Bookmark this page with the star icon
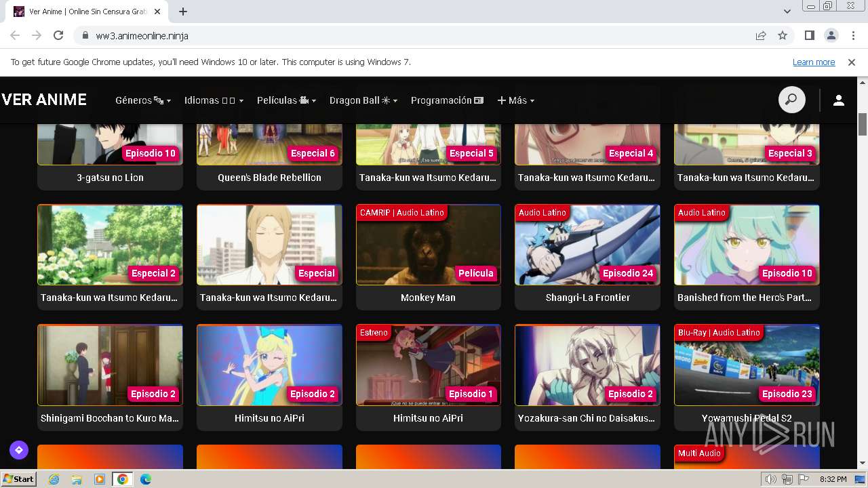Screen dimensions: 868x488 coord(783,35)
